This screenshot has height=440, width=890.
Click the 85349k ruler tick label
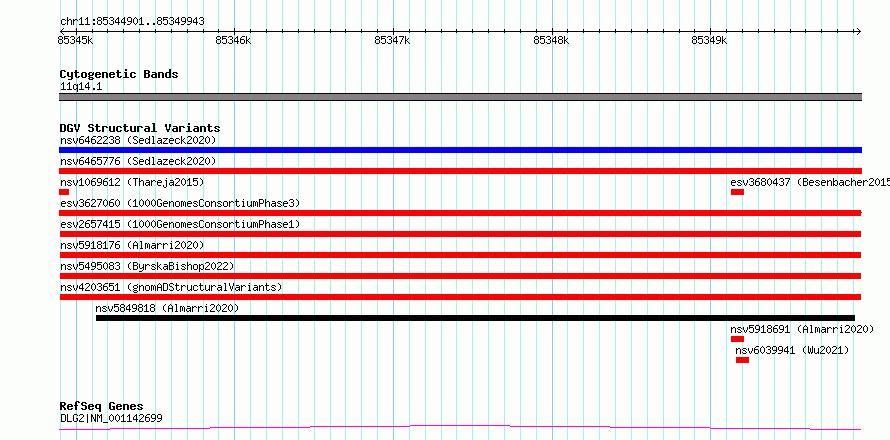tap(709, 40)
